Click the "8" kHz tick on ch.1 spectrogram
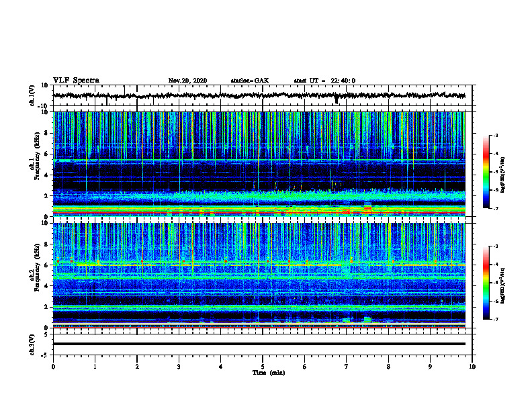The height and width of the screenshot is (411, 532). pyautogui.click(x=48, y=133)
